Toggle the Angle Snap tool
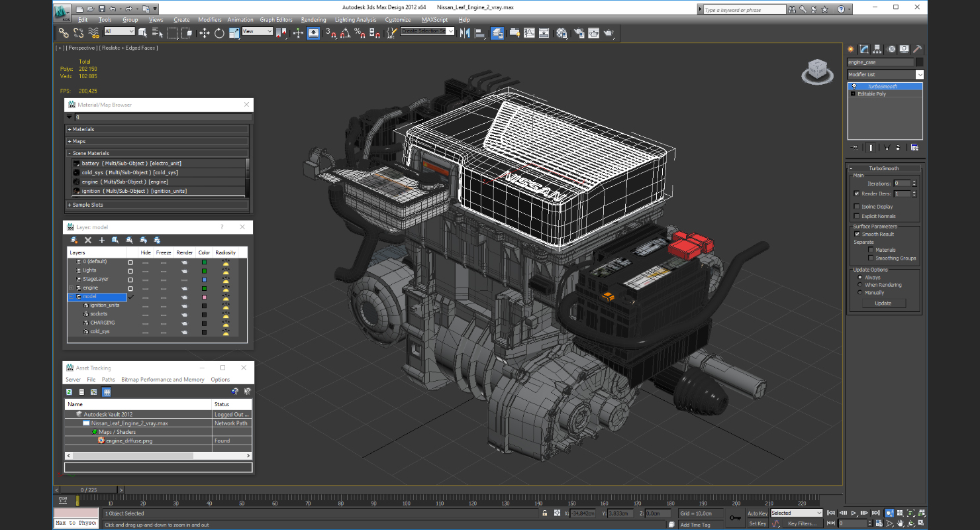Screen dimensions: 980x530 coord(344,32)
